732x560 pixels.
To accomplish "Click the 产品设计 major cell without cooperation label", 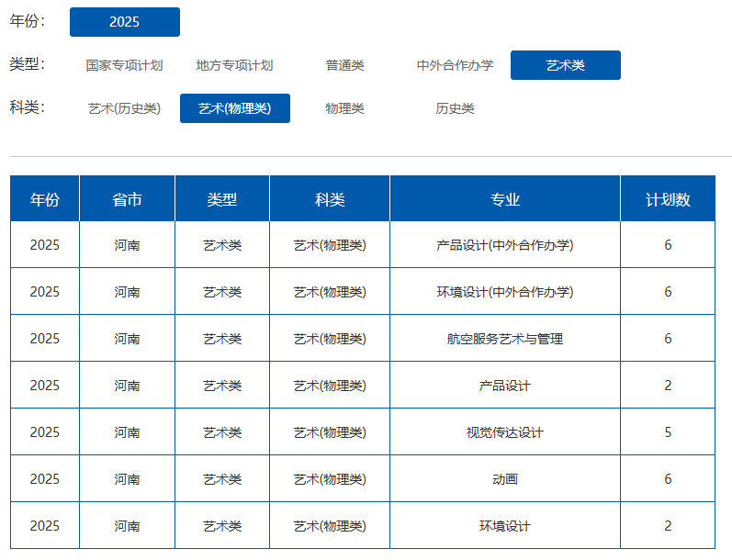I will click(505, 386).
